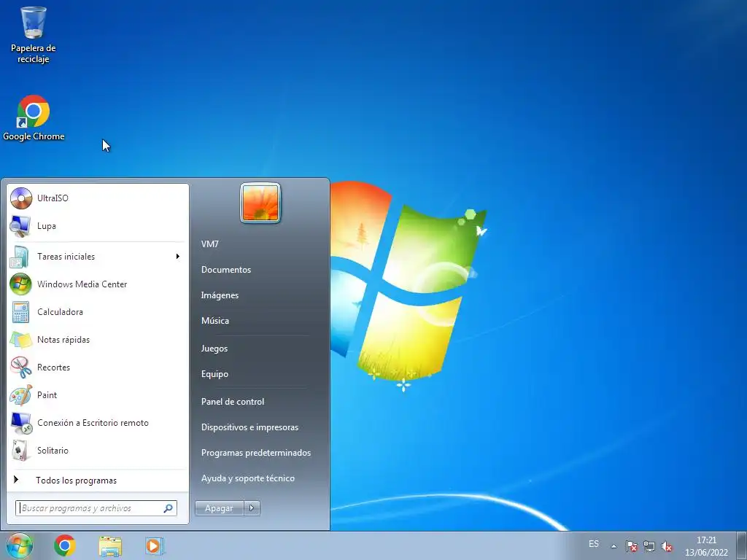Screen dimensions: 747x560
Task: Open Chrome from the taskbar
Action: (65, 545)
